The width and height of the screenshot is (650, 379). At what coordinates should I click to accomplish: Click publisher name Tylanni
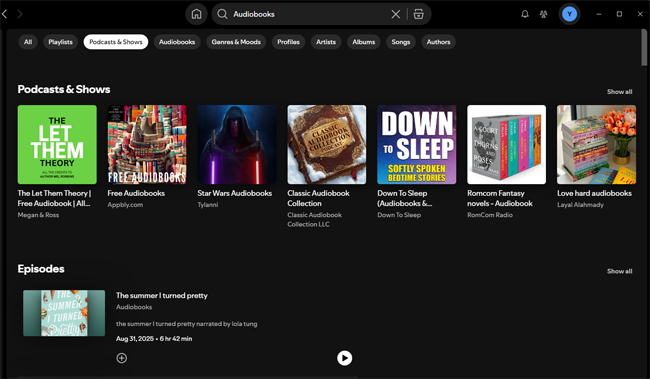click(208, 205)
